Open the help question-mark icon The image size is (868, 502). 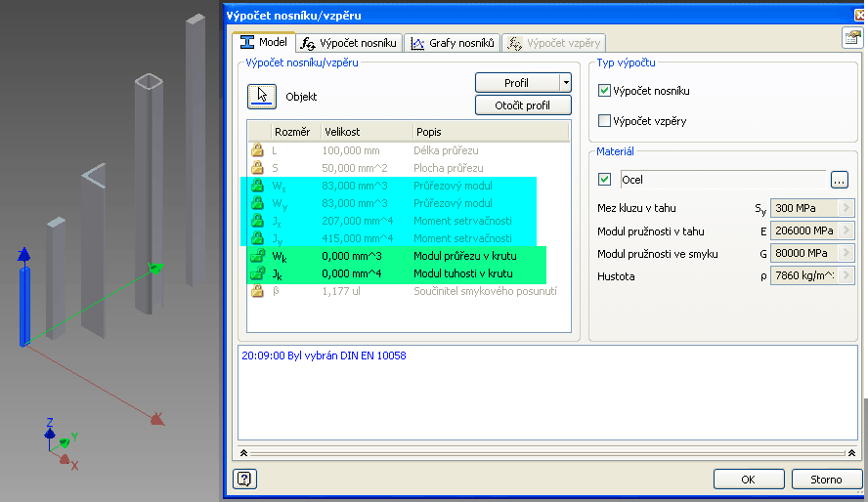pos(244,479)
